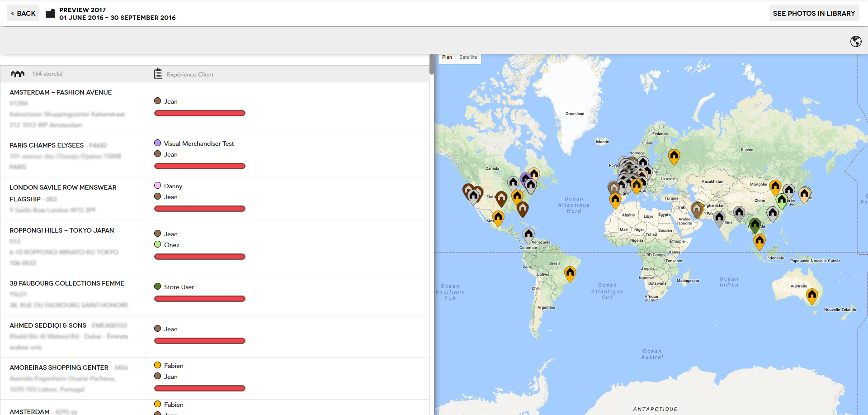This screenshot has width=868, height=415.
Task: Select the orange store marker in central United States
Action: point(517,197)
